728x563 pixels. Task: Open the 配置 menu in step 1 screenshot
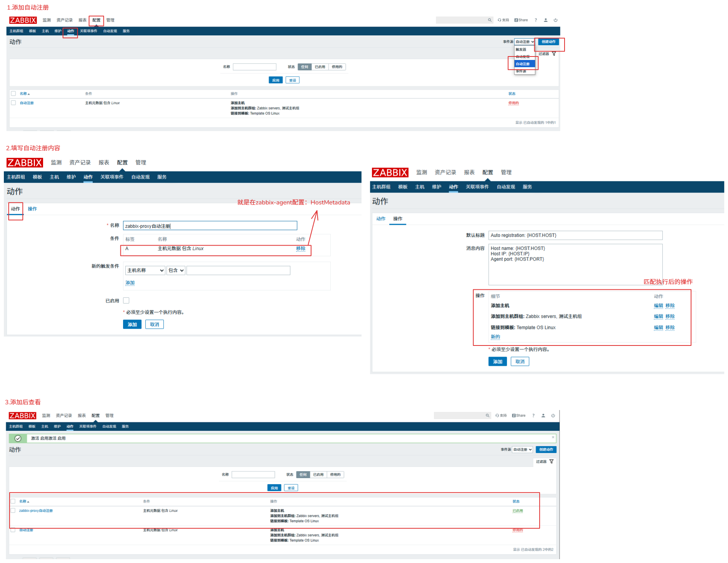point(96,20)
